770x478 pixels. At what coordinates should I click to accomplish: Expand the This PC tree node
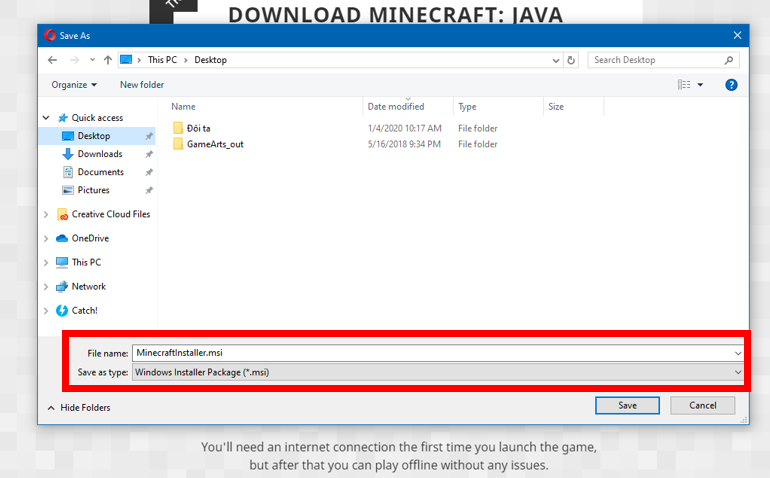tap(46, 262)
